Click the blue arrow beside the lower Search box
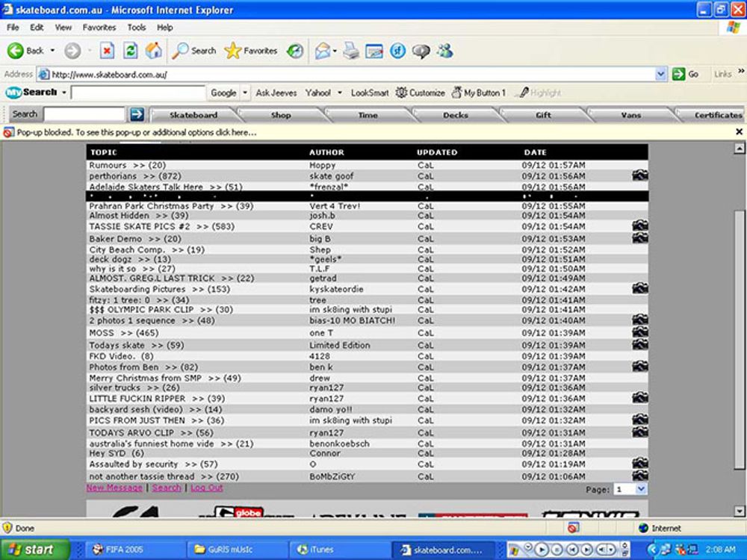This screenshot has width=747, height=560. coord(137,114)
